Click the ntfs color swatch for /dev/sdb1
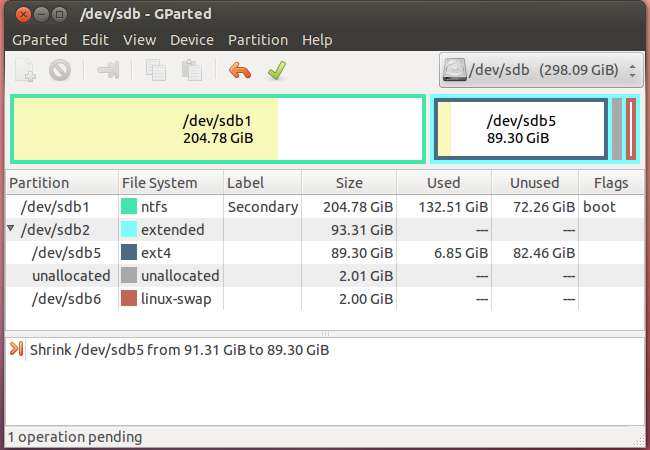The height and width of the screenshot is (450, 650). pos(129,207)
